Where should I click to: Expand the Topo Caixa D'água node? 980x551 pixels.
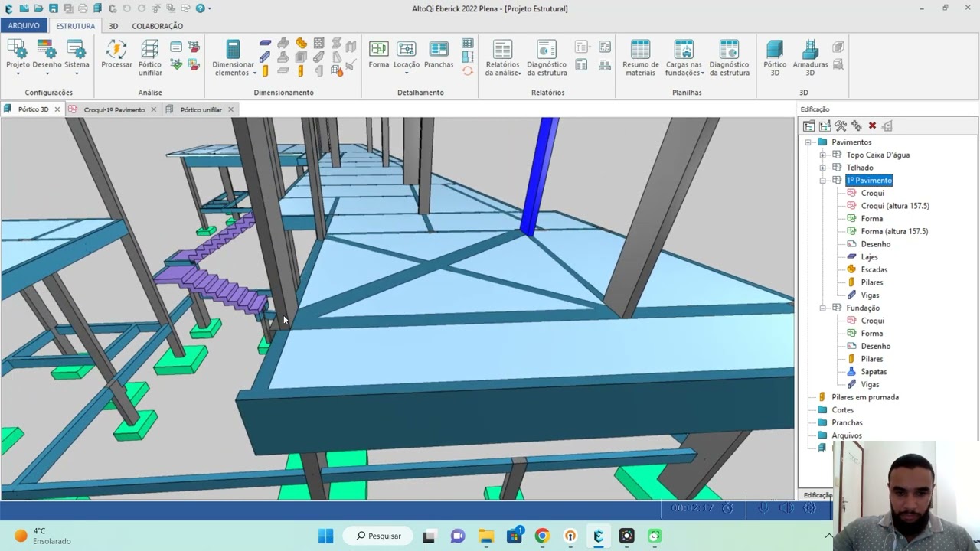pyautogui.click(x=822, y=155)
